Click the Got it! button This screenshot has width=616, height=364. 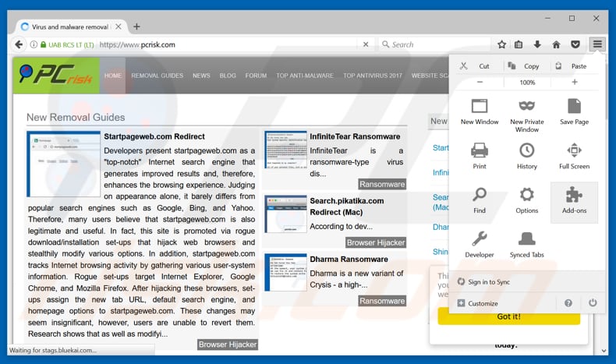508,316
